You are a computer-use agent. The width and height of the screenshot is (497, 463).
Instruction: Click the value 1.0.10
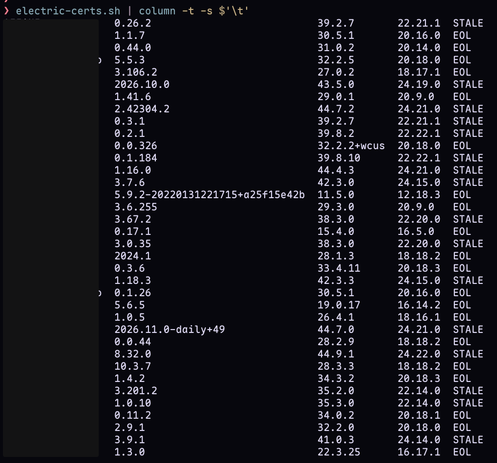(133, 403)
